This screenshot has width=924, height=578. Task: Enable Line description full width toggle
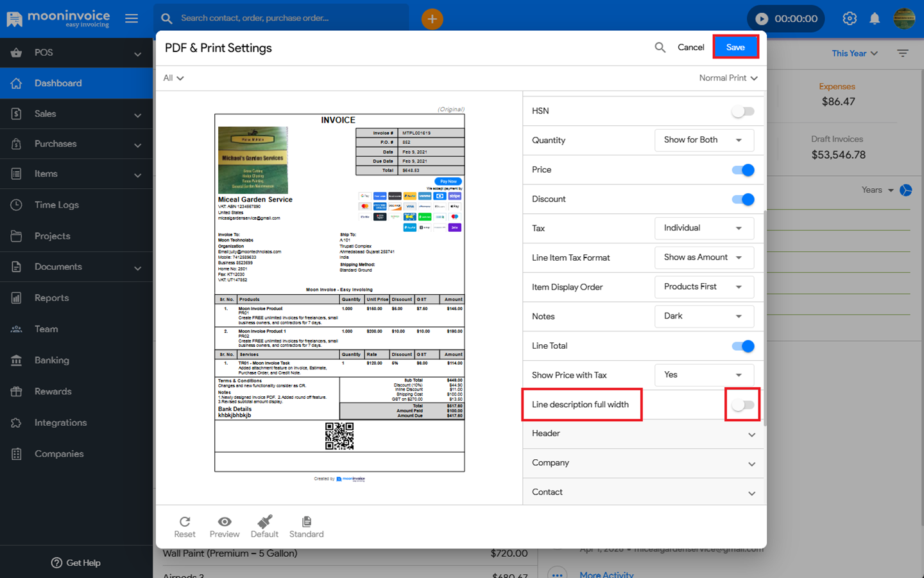(x=742, y=405)
